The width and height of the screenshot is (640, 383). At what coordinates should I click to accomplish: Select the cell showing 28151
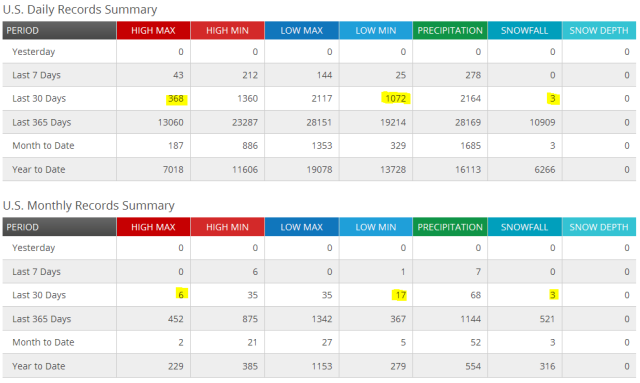(x=302, y=122)
